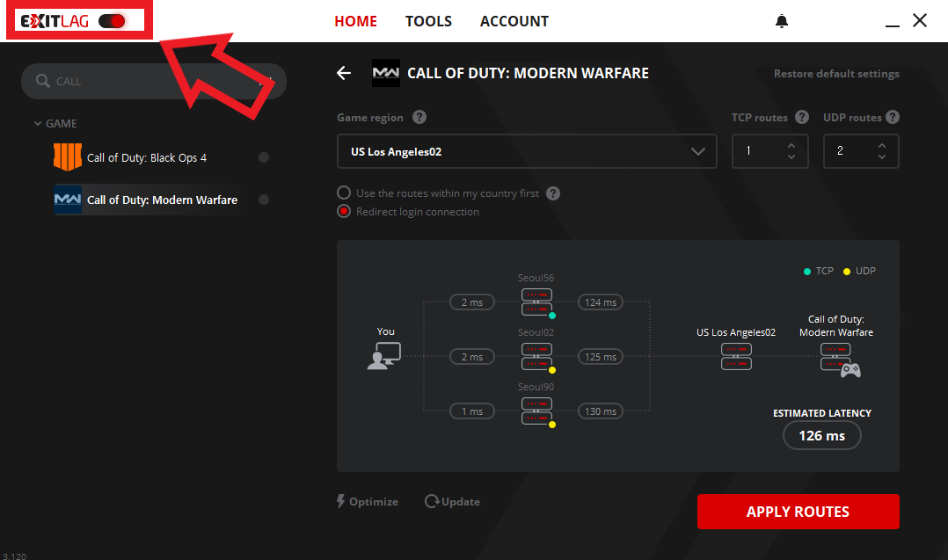Click APPLY ROUTES button
The image size is (948, 560).
[x=799, y=512]
